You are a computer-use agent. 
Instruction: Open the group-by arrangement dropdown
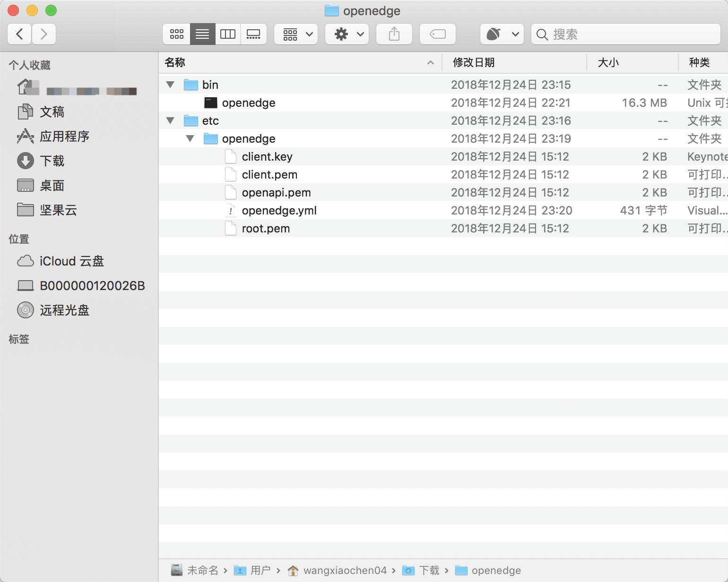[x=296, y=34]
